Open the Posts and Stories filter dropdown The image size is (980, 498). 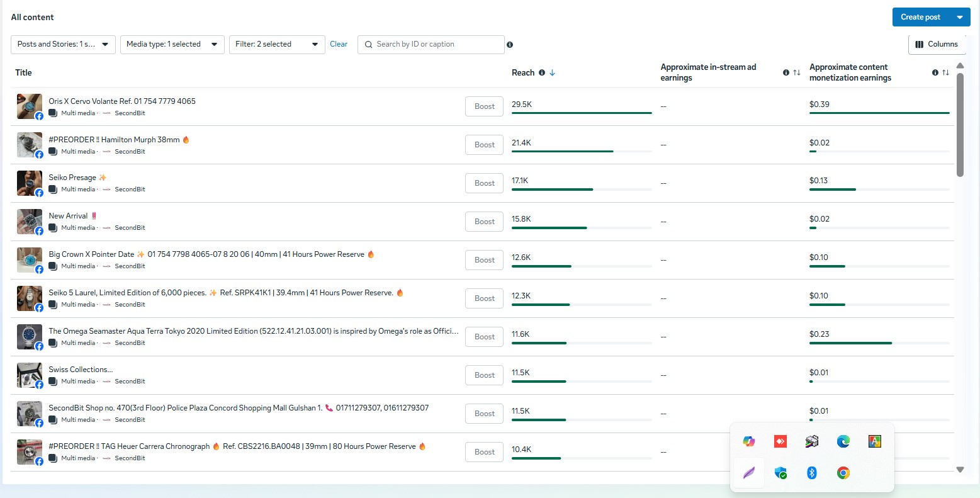(63, 45)
